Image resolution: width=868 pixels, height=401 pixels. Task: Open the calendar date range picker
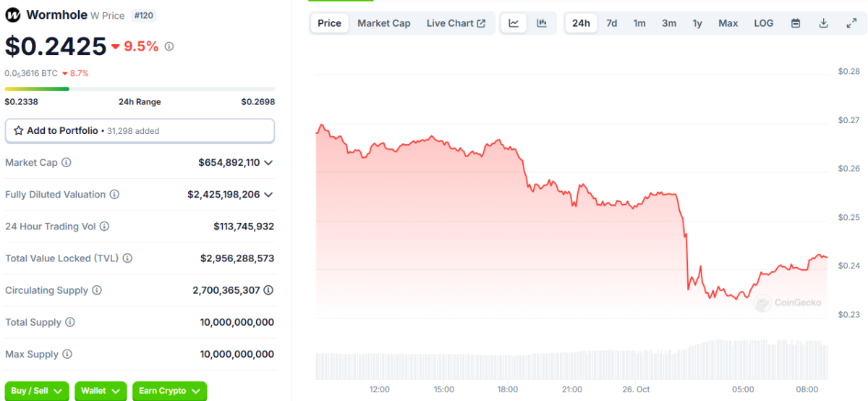point(796,23)
